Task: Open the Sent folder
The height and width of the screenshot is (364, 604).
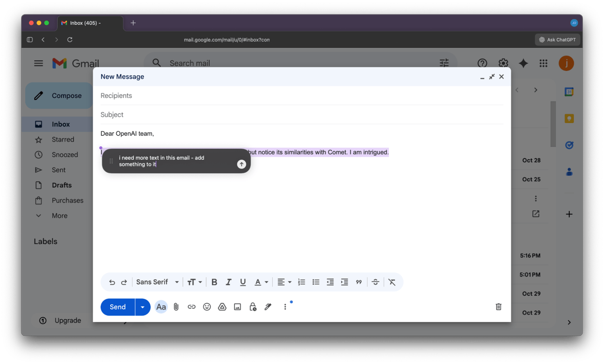Action: tap(59, 170)
